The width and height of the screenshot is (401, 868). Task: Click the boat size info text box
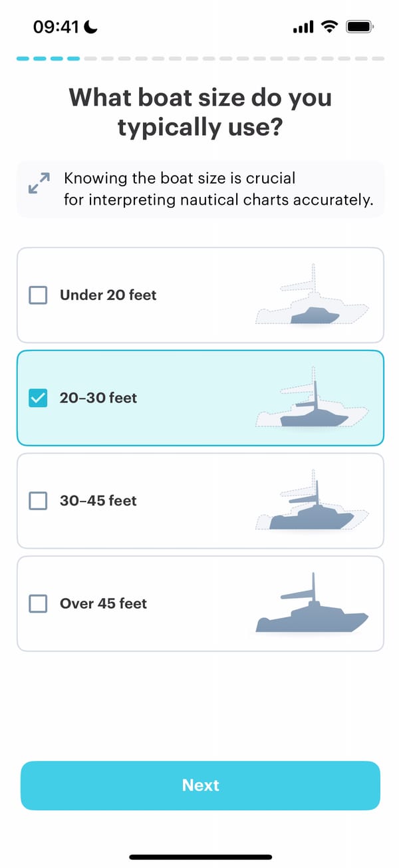[213, 189]
